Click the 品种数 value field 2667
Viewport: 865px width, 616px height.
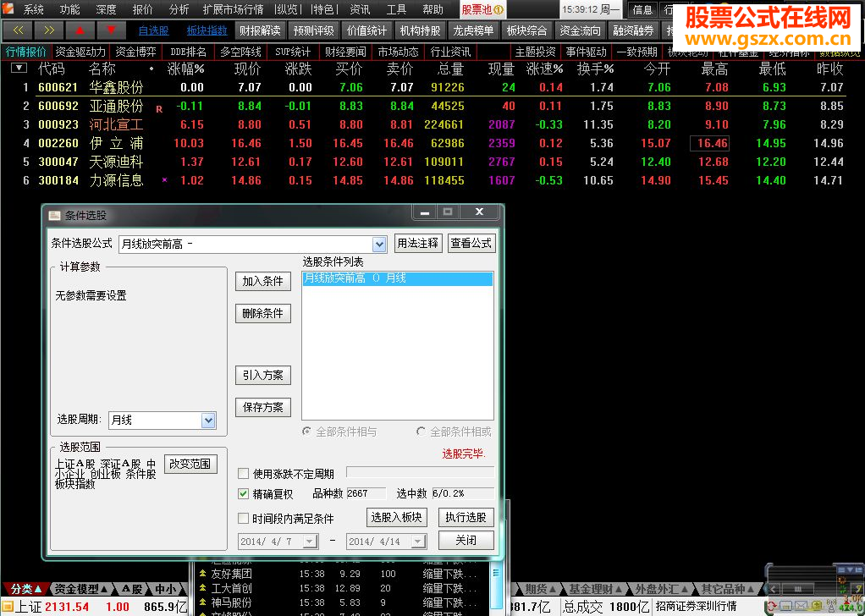point(366,493)
